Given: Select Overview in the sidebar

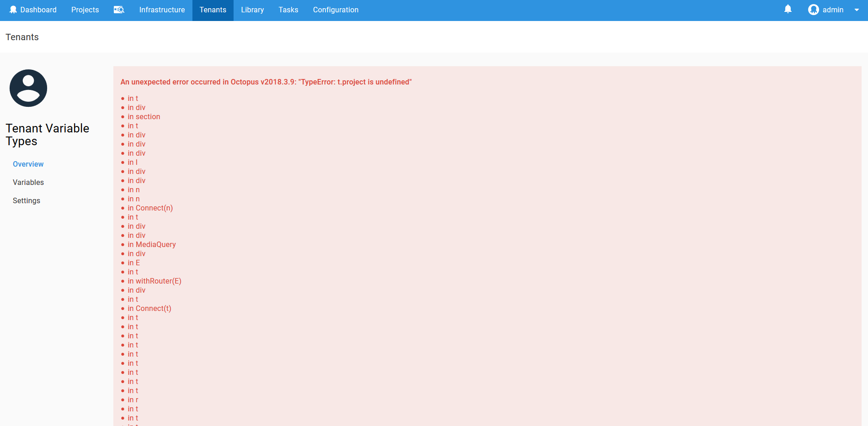Looking at the screenshot, I should [x=28, y=164].
